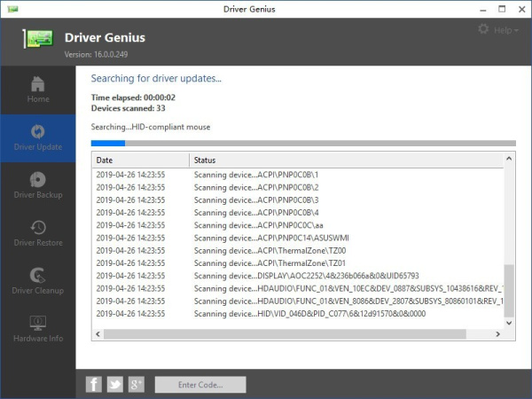Select the ACPI\PNP0C0B\1 row

tap(298, 175)
